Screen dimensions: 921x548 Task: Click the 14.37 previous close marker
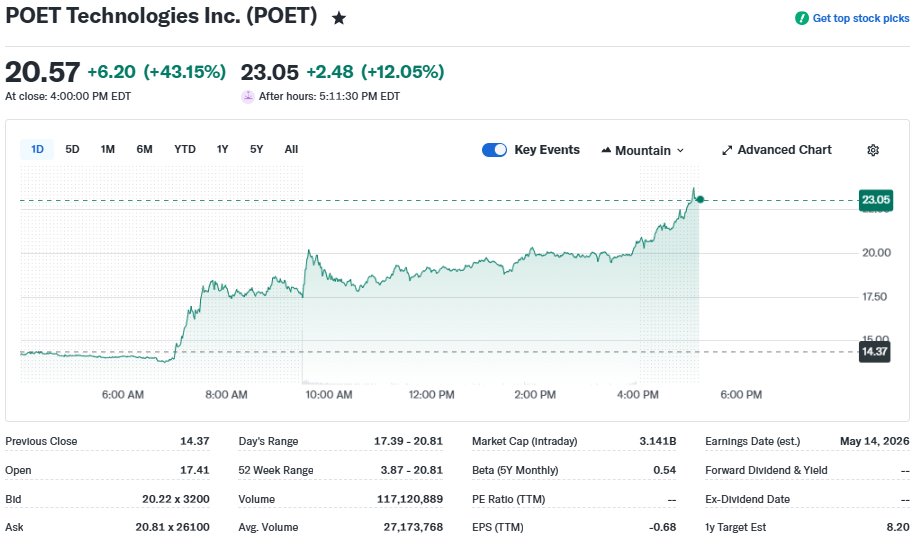pyautogui.click(x=874, y=352)
